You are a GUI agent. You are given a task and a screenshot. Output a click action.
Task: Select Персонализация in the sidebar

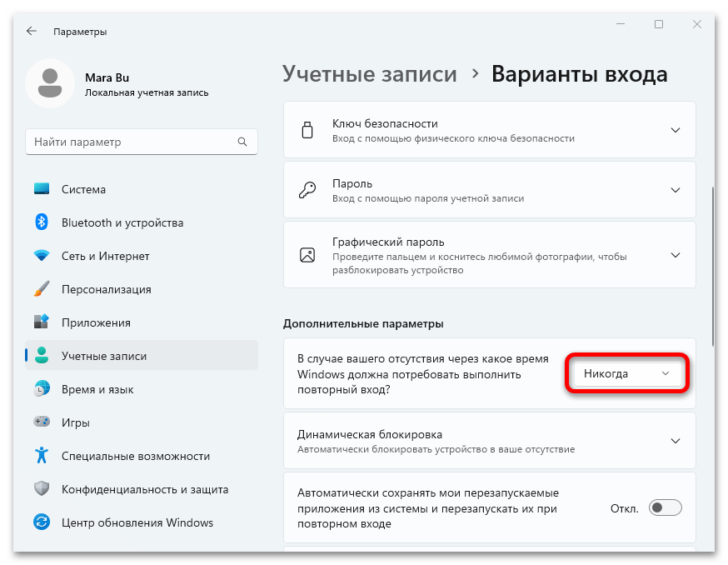pos(141,289)
